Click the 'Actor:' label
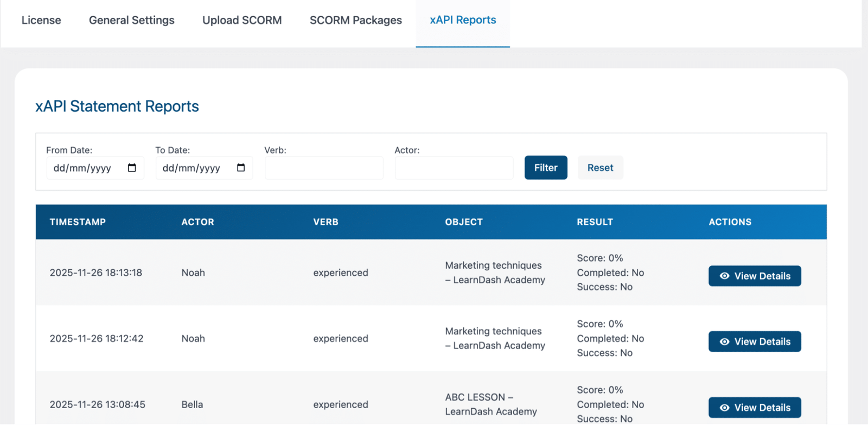 [x=407, y=150]
